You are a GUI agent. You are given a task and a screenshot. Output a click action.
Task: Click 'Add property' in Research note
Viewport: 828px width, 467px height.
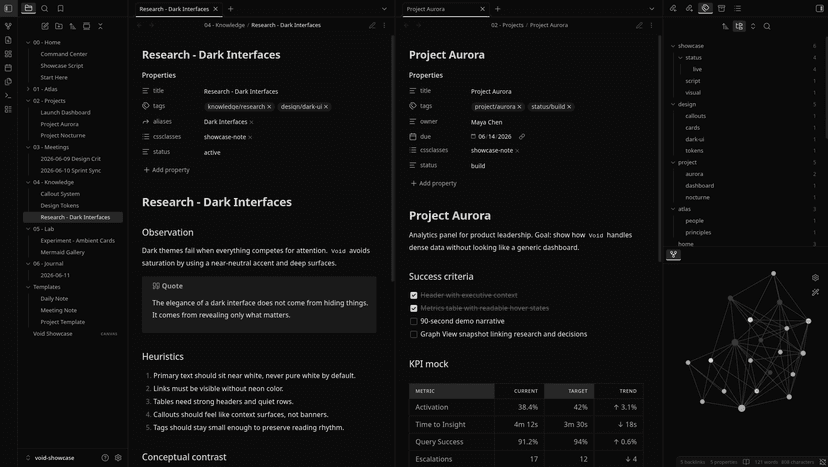click(166, 170)
